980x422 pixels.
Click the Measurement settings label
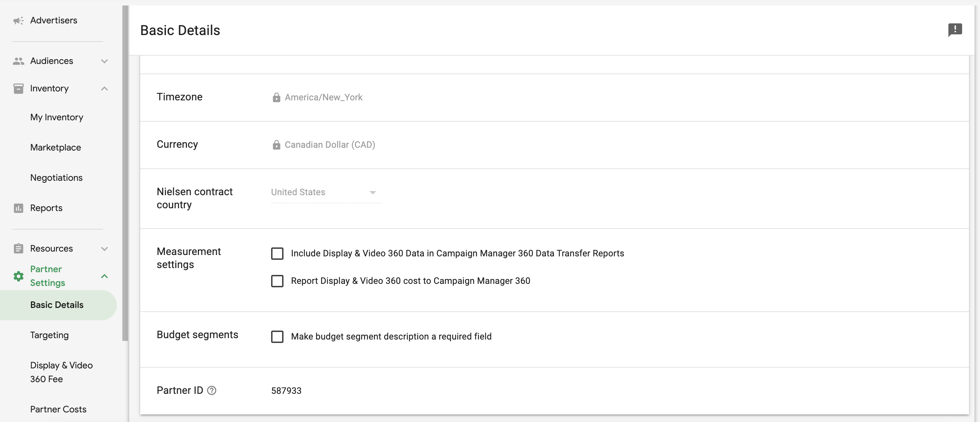tap(189, 258)
